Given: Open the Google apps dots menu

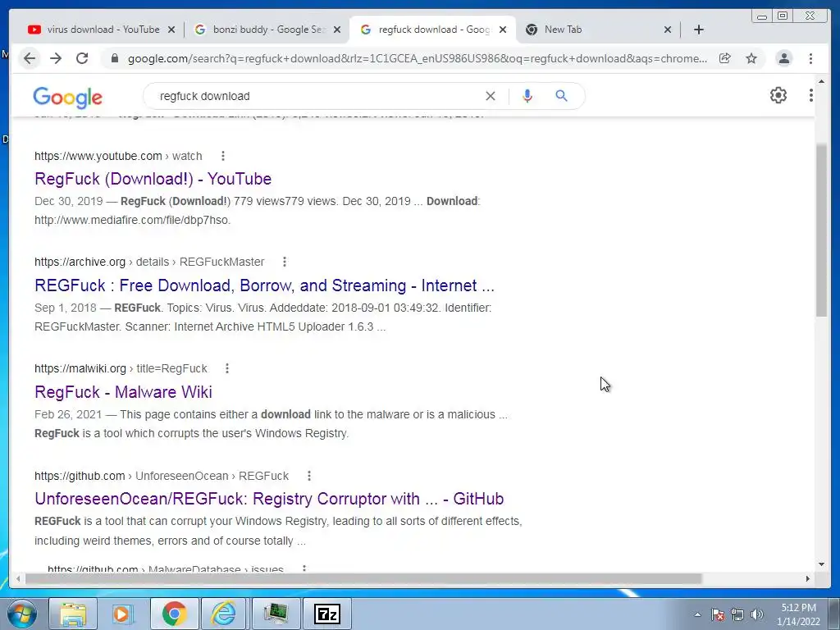Looking at the screenshot, I should click(811, 95).
